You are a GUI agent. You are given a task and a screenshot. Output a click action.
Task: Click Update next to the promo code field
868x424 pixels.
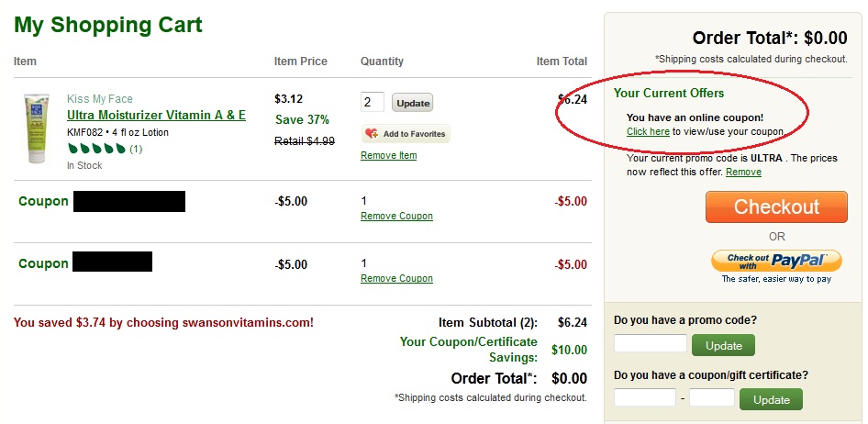pos(723,345)
